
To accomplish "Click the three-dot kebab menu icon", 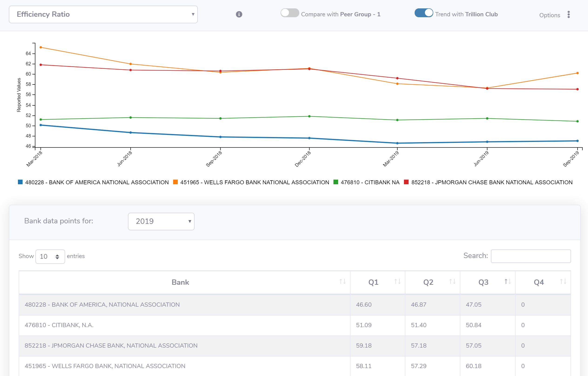I will pyautogui.click(x=569, y=15).
